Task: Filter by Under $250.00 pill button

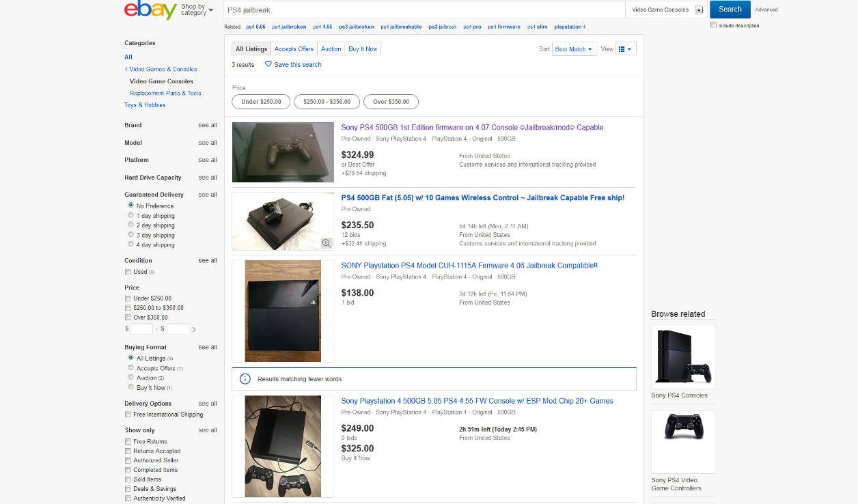Action: click(x=261, y=102)
